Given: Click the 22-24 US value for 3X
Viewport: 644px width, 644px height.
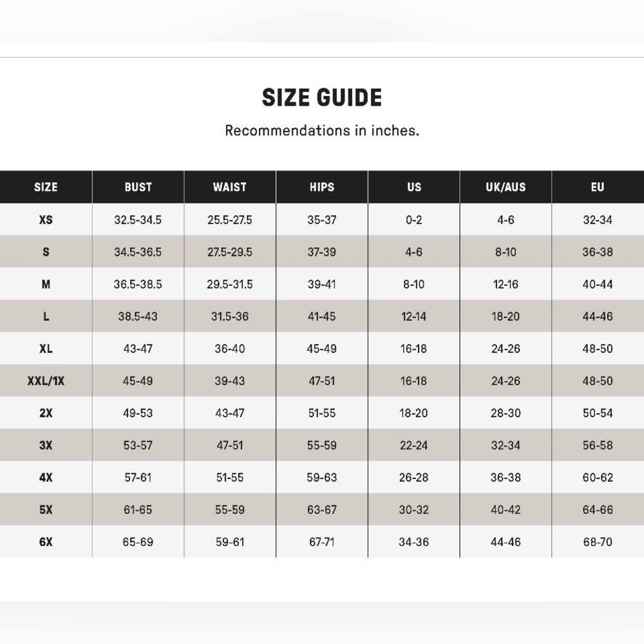Looking at the screenshot, I should click(x=413, y=445).
